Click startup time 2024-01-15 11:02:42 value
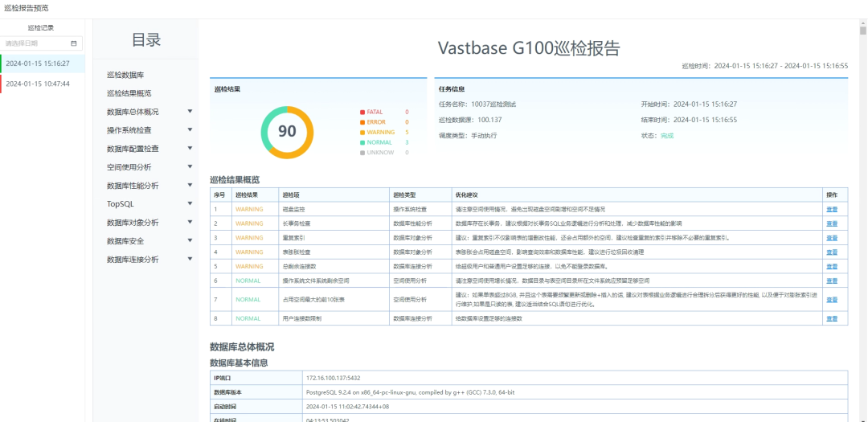 point(348,407)
